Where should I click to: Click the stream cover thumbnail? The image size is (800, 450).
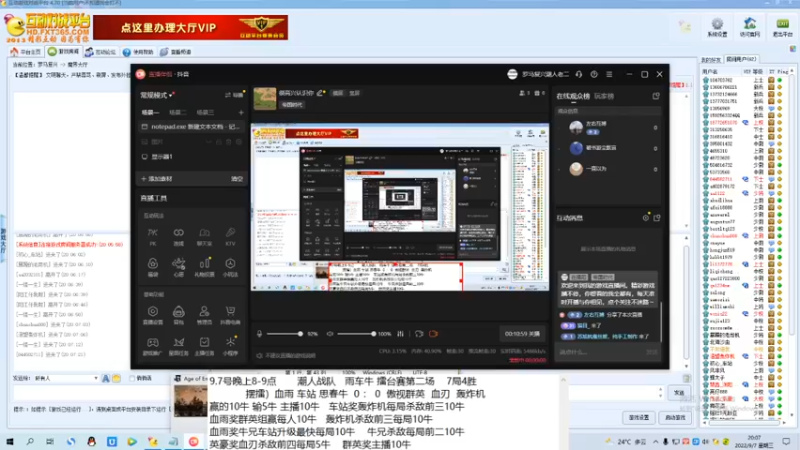coord(265,98)
